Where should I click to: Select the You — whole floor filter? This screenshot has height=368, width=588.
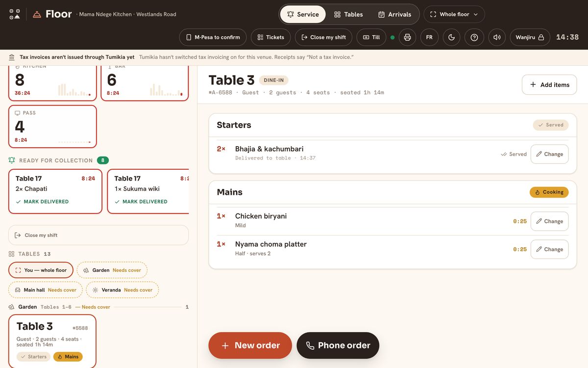pyautogui.click(x=41, y=270)
